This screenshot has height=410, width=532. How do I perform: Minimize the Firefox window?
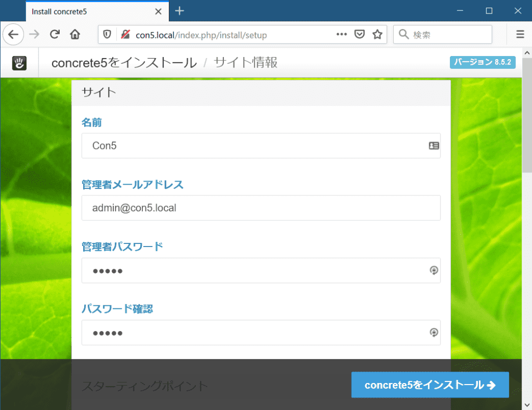pyautogui.click(x=460, y=11)
